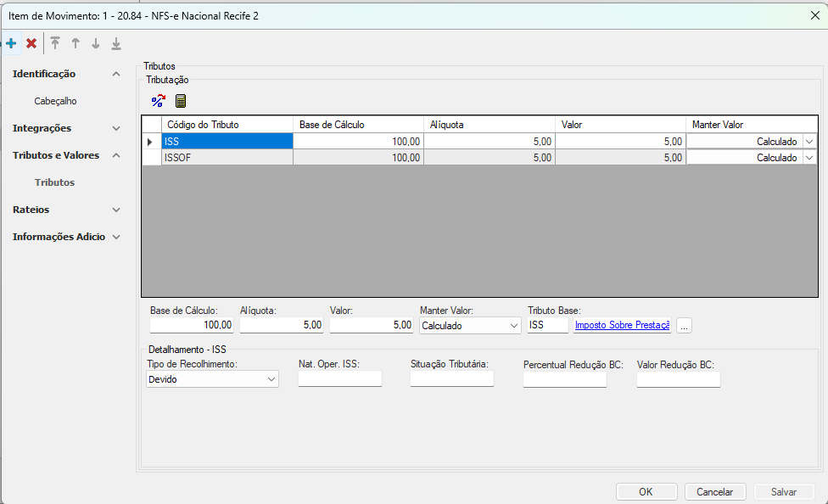The height and width of the screenshot is (504, 828).
Task: Click Código do Tributo column header
Action: (x=227, y=125)
